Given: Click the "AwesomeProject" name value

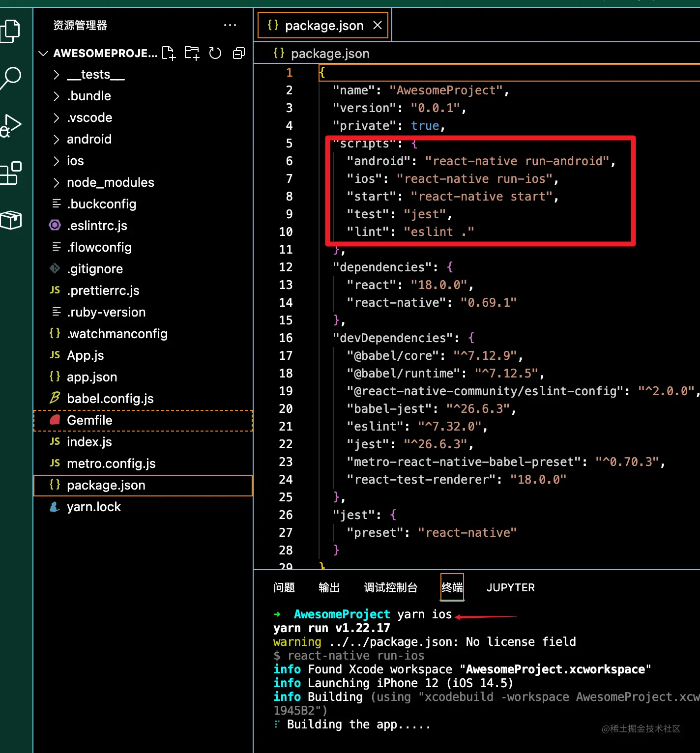Looking at the screenshot, I should coord(446,90).
